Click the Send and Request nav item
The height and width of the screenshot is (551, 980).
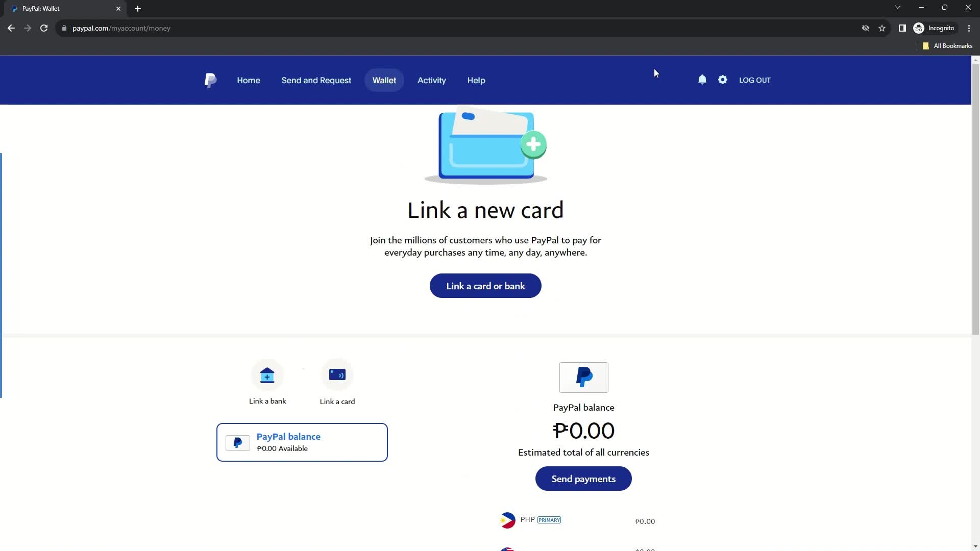pos(315,80)
